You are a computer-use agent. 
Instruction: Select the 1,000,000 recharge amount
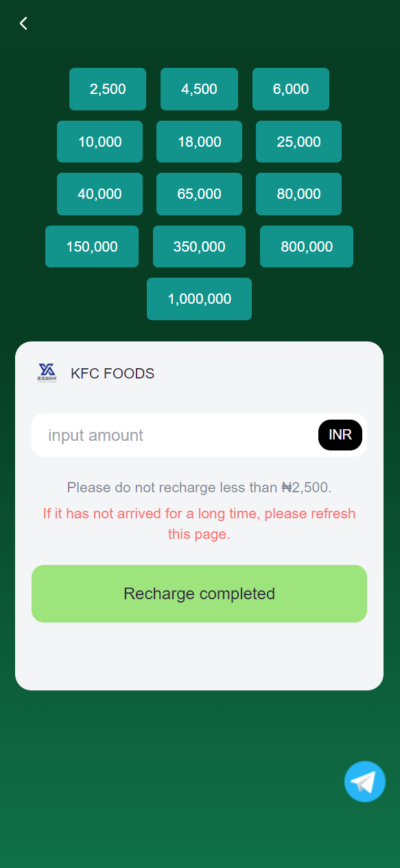(199, 299)
